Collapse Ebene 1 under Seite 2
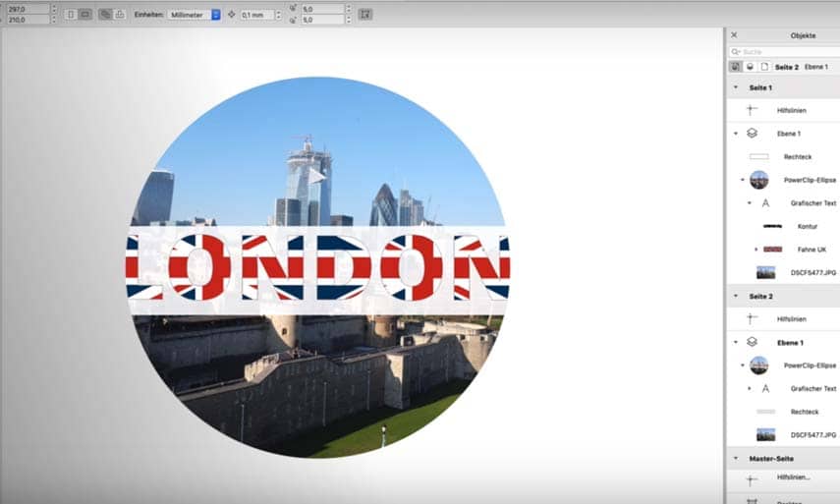This screenshot has width=840, height=504. coord(736,342)
